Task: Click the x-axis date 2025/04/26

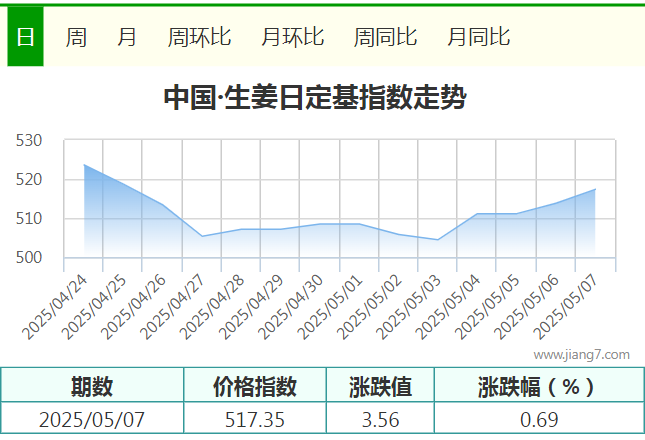Action: point(133,307)
